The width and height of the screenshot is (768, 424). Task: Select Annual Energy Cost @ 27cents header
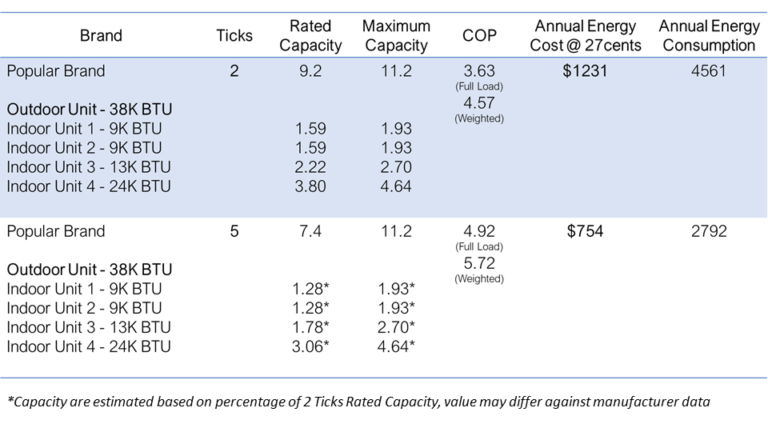pos(585,36)
